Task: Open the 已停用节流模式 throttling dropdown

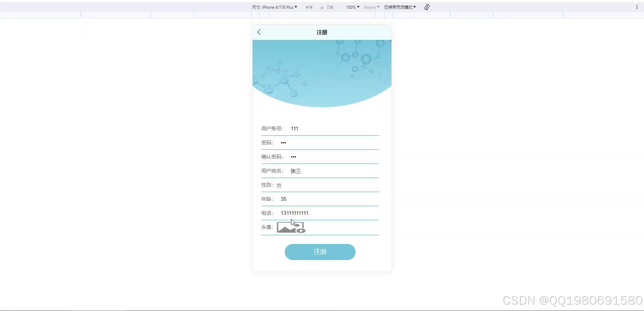Action: (399, 7)
